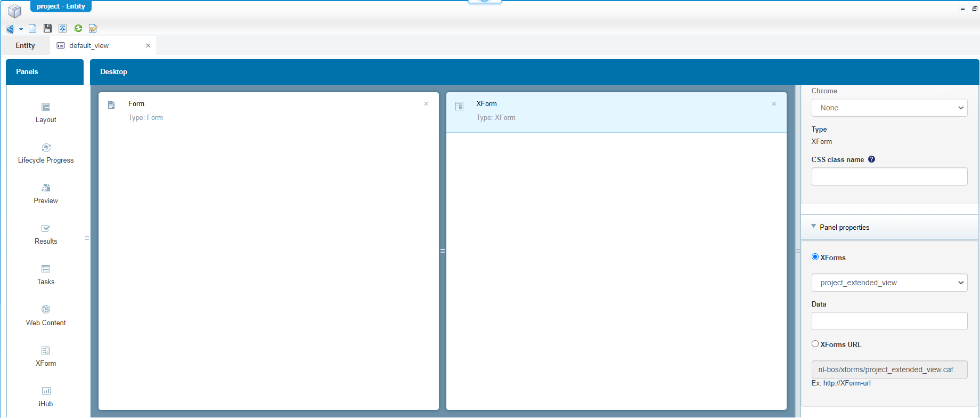The height and width of the screenshot is (418, 980).
Task: Switch to the Entity tab
Action: pyautogui.click(x=25, y=45)
